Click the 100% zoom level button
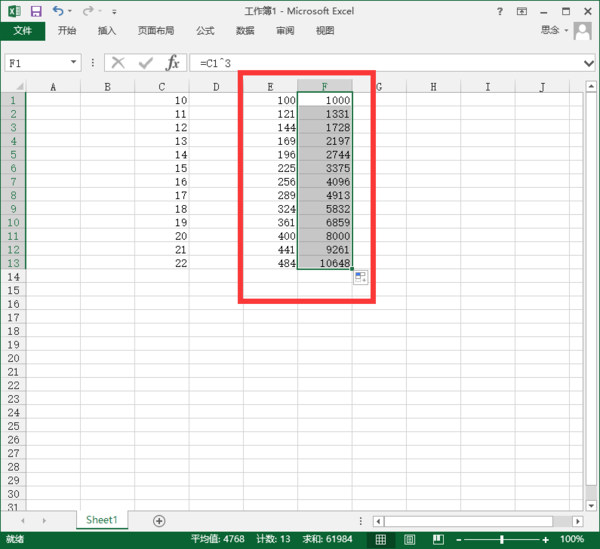600x549 pixels. tap(572, 539)
